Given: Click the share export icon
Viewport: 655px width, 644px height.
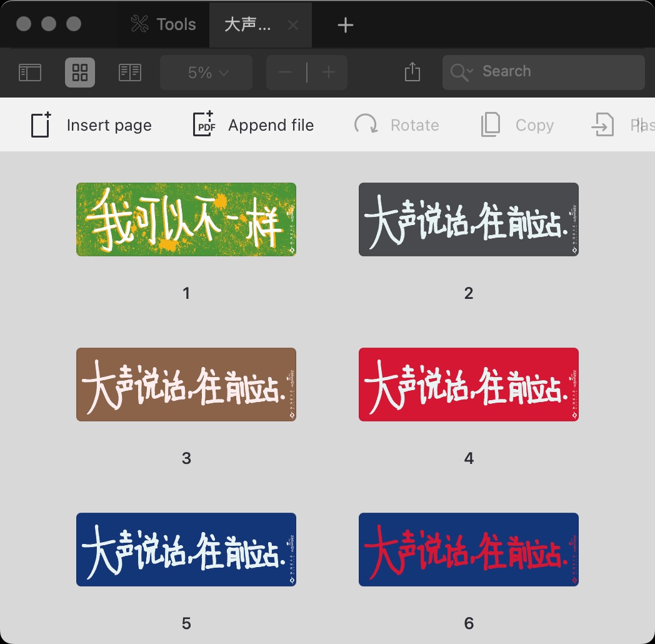Looking at the screenshot, I should click(412, 73).
